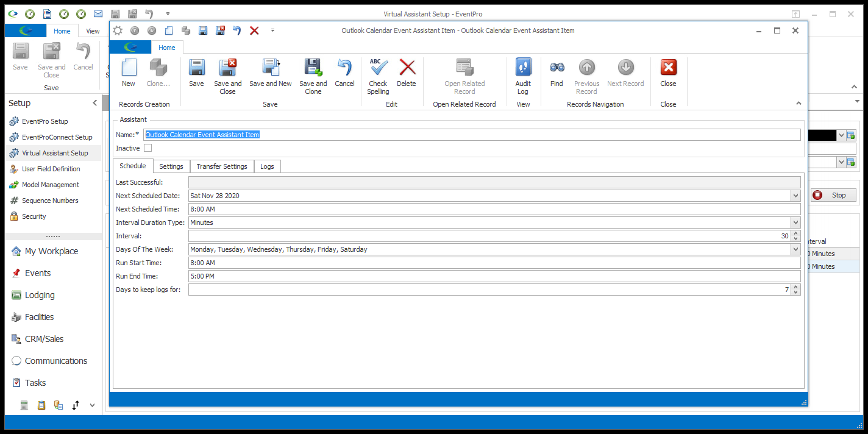868x434 pixels.
Task: Open the Communications navigation group
Action: pyautogui.click(x=56, y=361)
